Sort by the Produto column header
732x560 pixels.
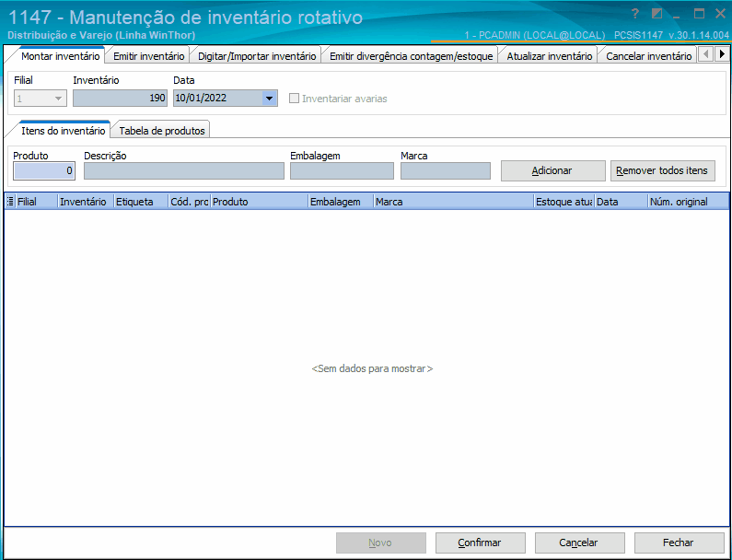[x=259, y=202]
